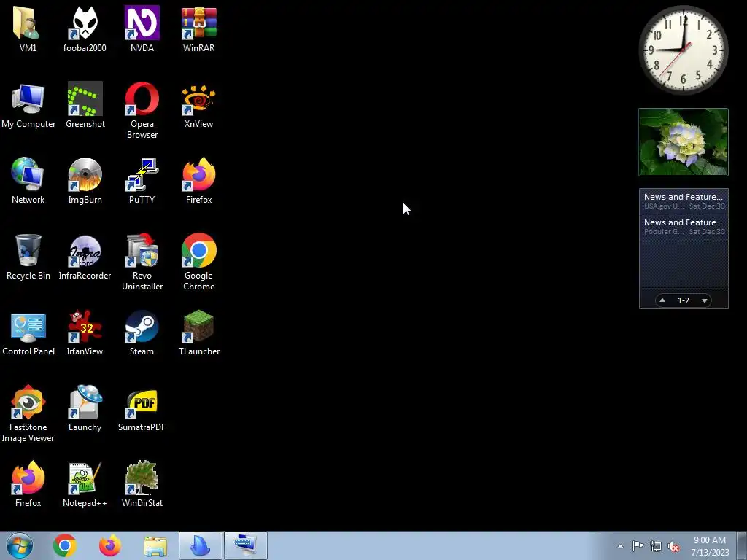Screen dimensions: 747x560
Task: Open the Action Center flag icon
Action: (x=638, y=545)
